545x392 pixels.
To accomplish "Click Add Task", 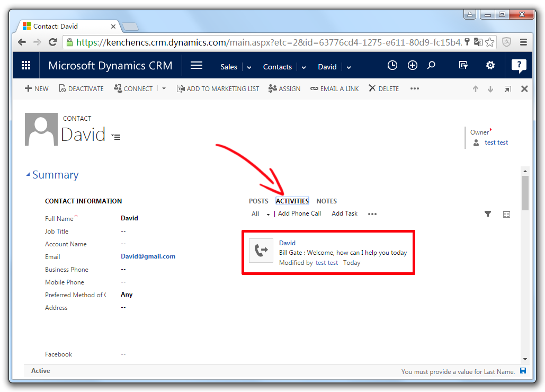I will click(x=344, y=213).
